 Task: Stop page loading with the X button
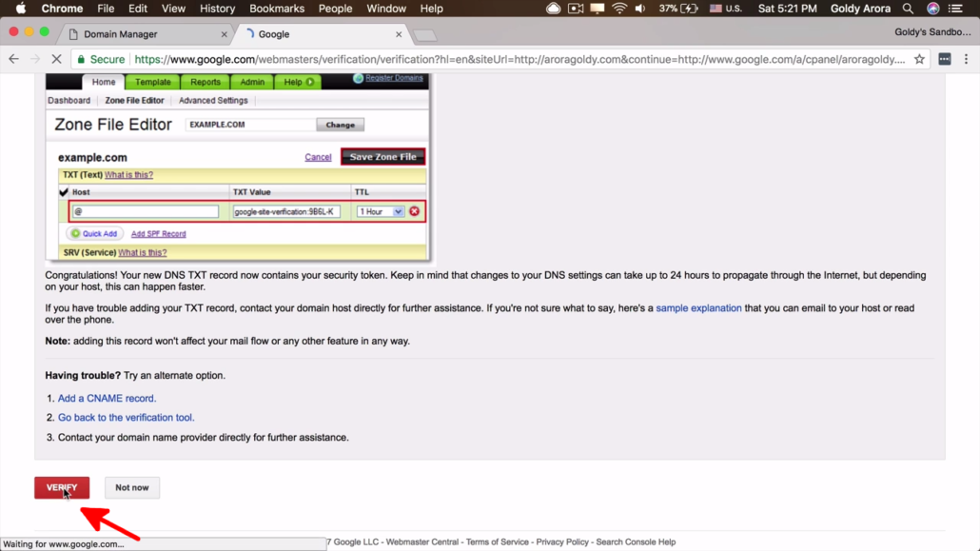(56, 59)
